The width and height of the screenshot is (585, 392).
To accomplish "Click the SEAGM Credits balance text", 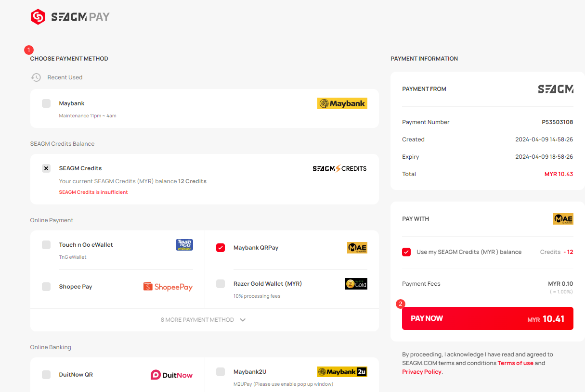I will 133,181.
